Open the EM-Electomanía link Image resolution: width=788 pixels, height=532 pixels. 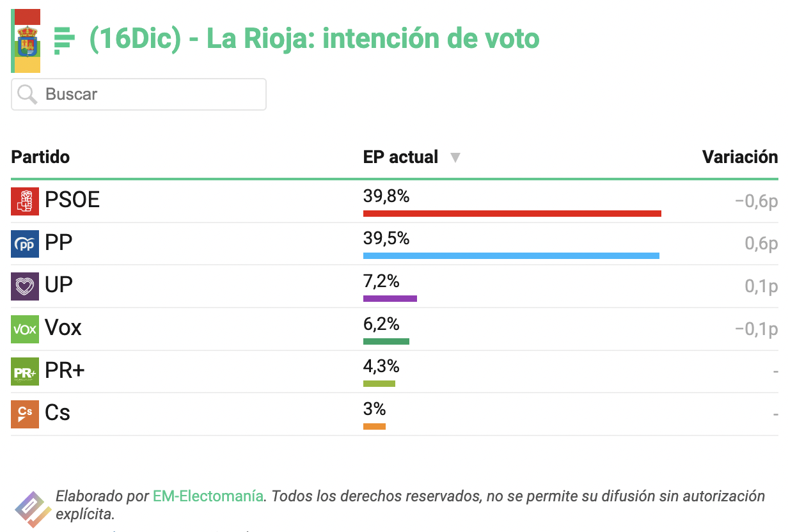(208, 496)
